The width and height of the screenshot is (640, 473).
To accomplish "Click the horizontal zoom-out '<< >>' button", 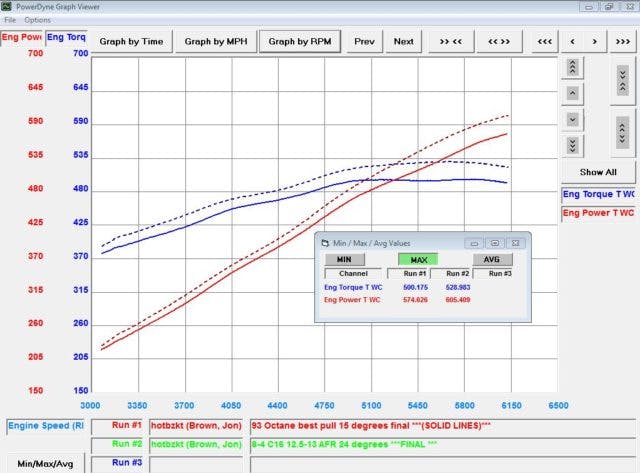I will click(x=499, y=41).
